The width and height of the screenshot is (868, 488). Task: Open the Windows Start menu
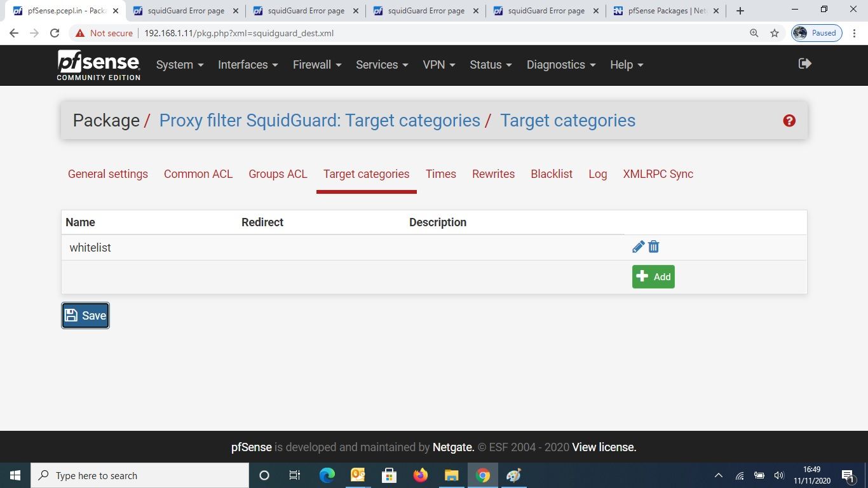point(15,475)
